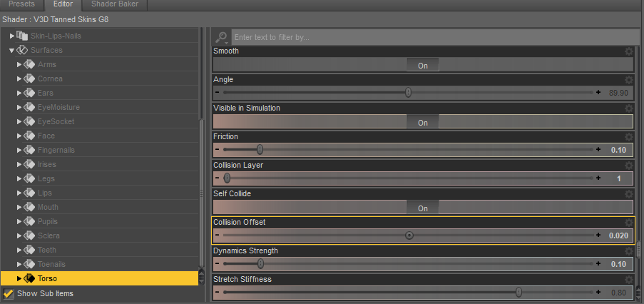Screen dimensions: 644x304
Task: Expand the Teeth surface arrow
Action: point(19,250)
